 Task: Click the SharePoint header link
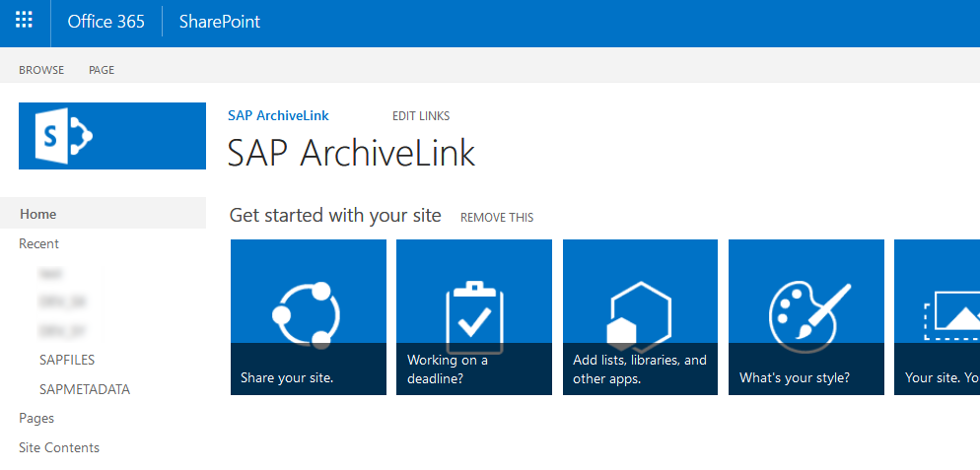pyautogui.click(x=220, y=22)
